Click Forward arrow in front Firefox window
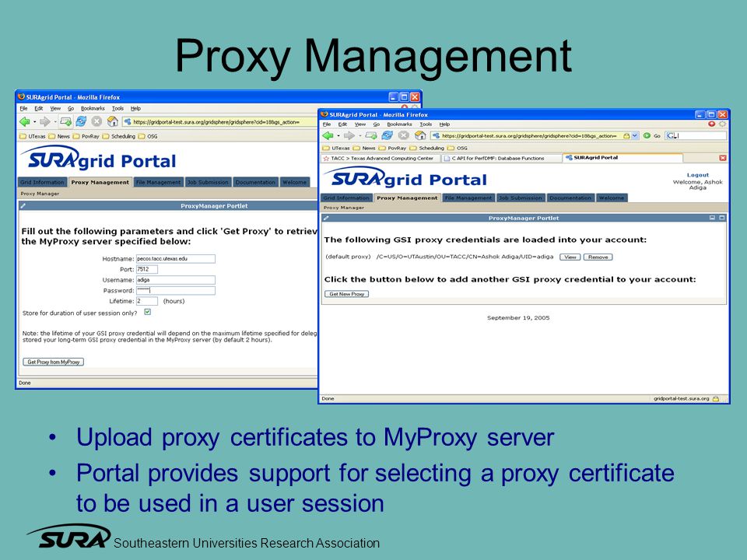747x560 pixels. point(349,135)
